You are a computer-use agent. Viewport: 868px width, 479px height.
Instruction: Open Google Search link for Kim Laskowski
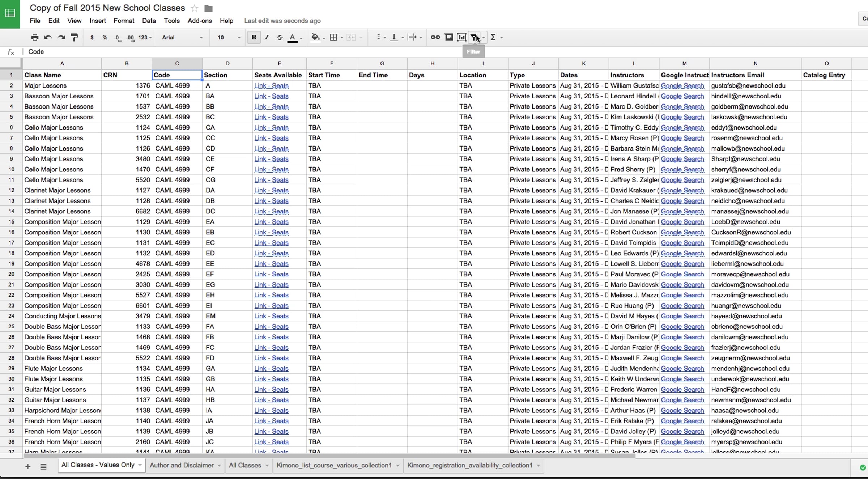[x=682, y=117]
